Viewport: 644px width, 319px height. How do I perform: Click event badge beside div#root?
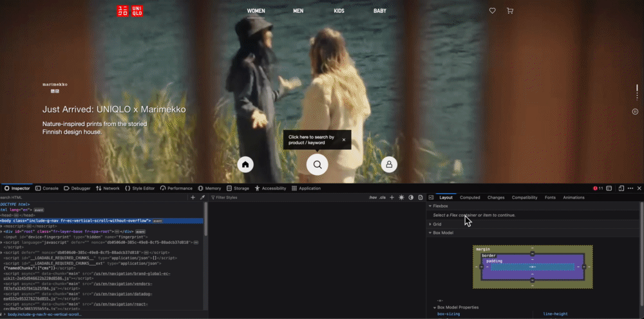click(x=141, y=232)
